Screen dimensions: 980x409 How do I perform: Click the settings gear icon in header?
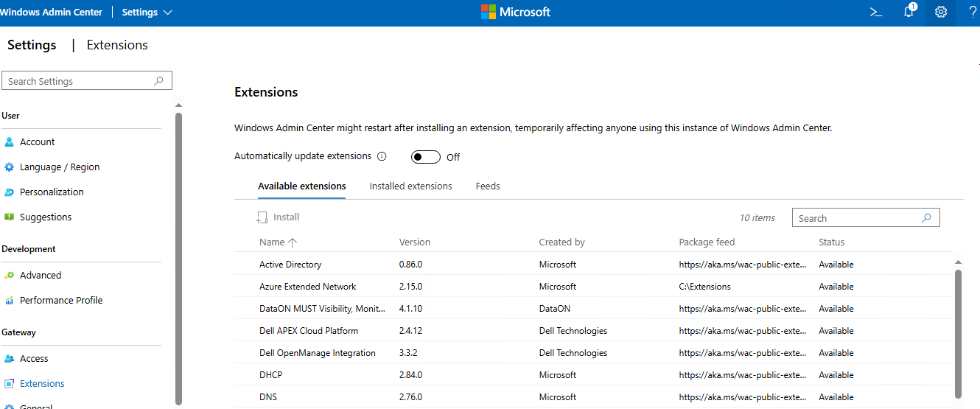[x=941, y=12]
